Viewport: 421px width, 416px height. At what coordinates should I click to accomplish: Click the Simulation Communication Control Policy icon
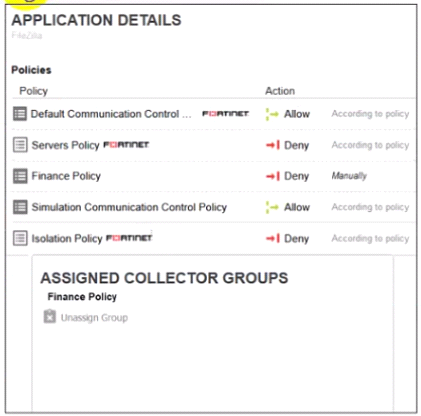pyautogui.click(x=20, y=207)
